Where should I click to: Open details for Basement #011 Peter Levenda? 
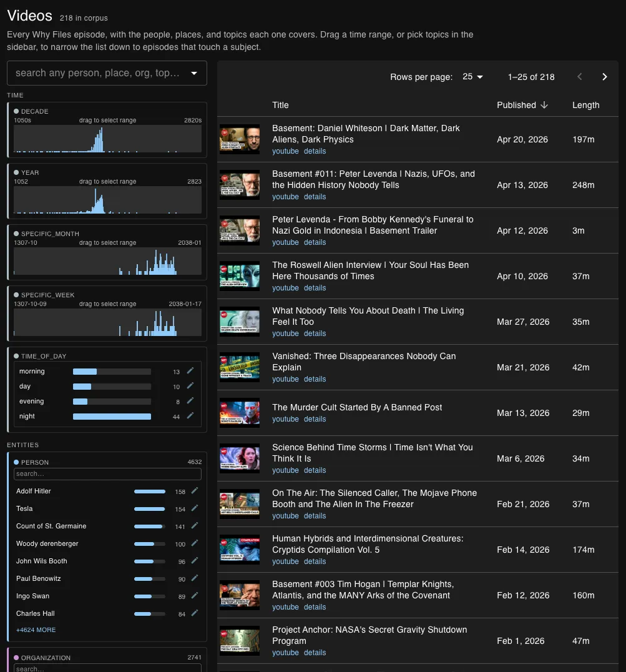(x=315, y=197)
